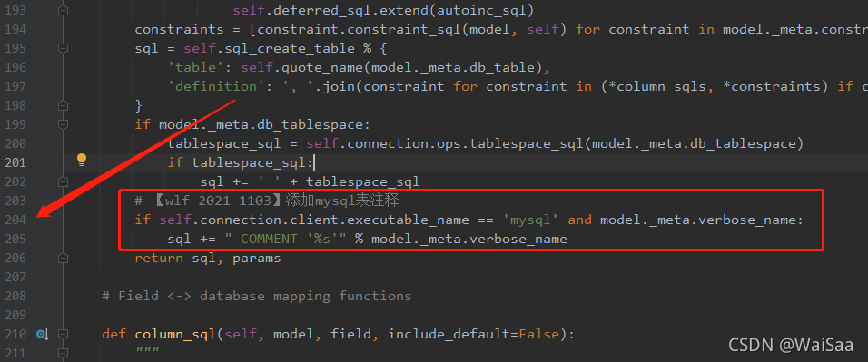Click the 'Field <-> database mapping functions' comment

click(257, 296)
